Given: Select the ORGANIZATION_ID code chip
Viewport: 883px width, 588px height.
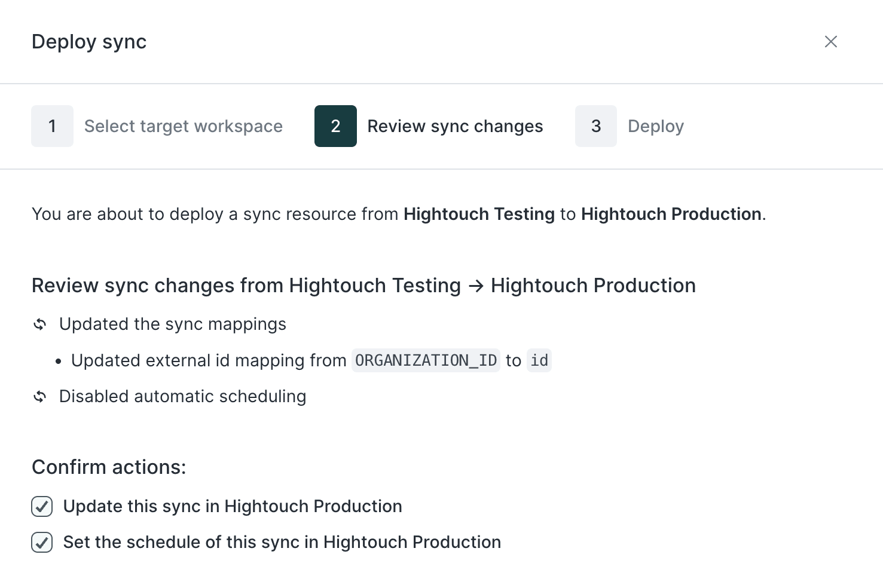Looking at the screenshot, I should click(x=426, y=360).
